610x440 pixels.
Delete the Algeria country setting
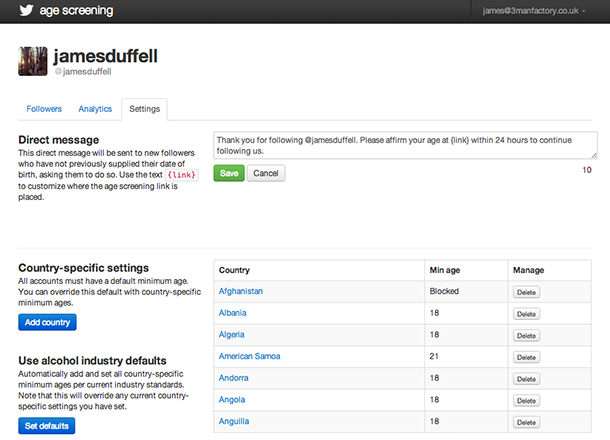527,335
